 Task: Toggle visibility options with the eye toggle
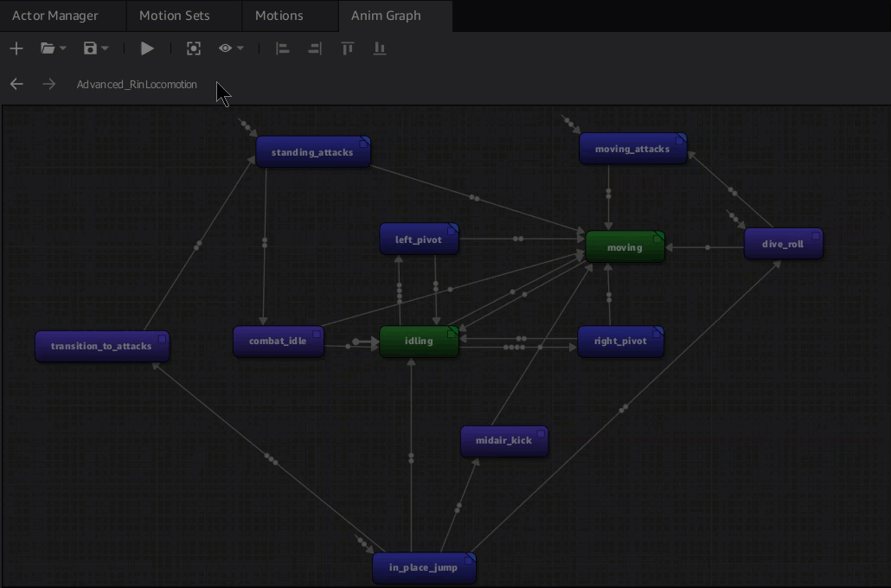tap(227, 48)
